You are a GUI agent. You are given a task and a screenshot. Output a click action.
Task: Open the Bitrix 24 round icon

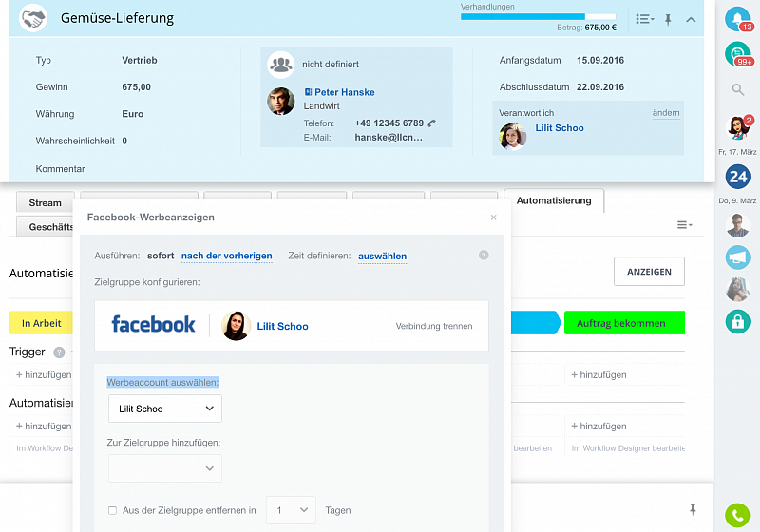[x=738, y=177]
